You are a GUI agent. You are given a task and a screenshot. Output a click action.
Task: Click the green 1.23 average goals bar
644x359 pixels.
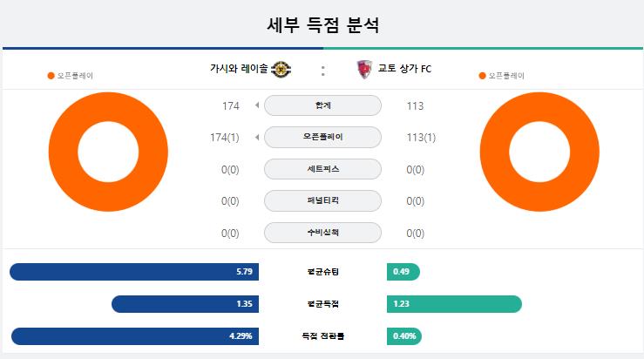point(454,304)
